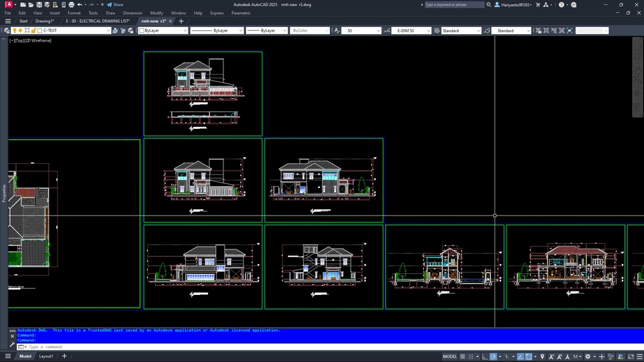Click the Save icon in quick access toolbar
This screenshot has width=644, height=362.
[38, 5]
